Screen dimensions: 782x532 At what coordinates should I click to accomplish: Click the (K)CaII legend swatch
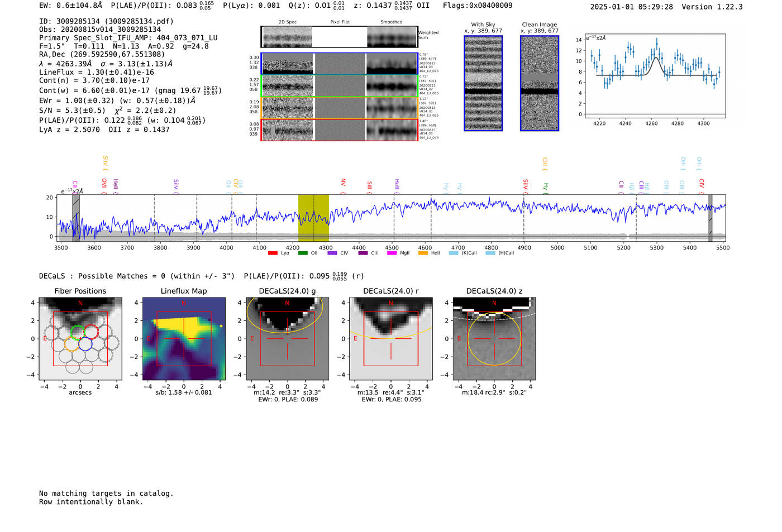pyautogui.click(x=454, y=253)
